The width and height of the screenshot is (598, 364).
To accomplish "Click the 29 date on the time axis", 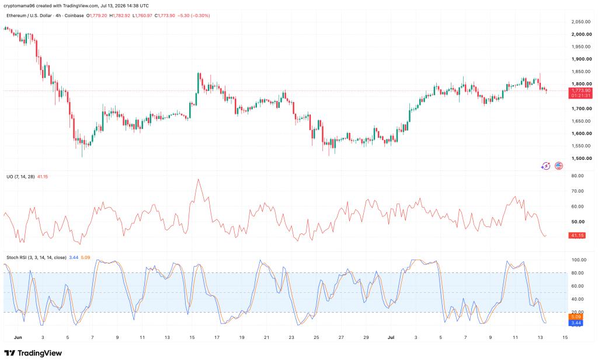I will tap(366, 337).
